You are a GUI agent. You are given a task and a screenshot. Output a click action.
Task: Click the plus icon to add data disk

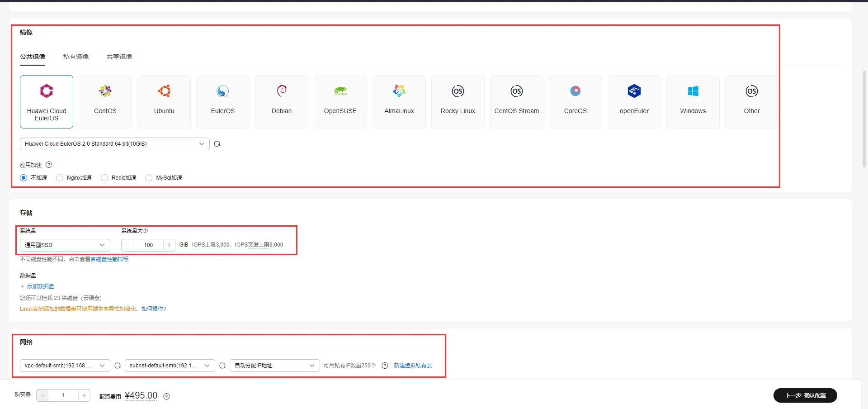(22, 286)
